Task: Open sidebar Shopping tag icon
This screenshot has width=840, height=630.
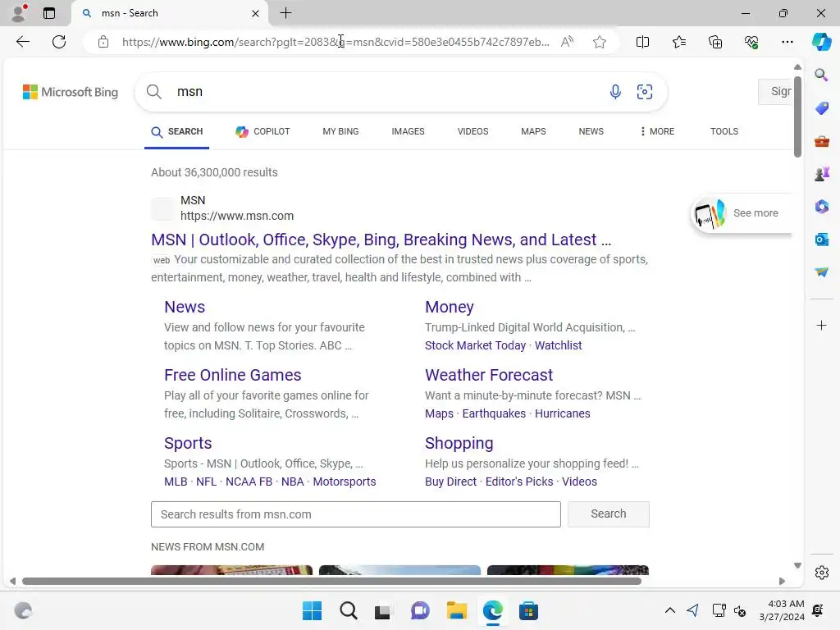Action: coord(821,108)
